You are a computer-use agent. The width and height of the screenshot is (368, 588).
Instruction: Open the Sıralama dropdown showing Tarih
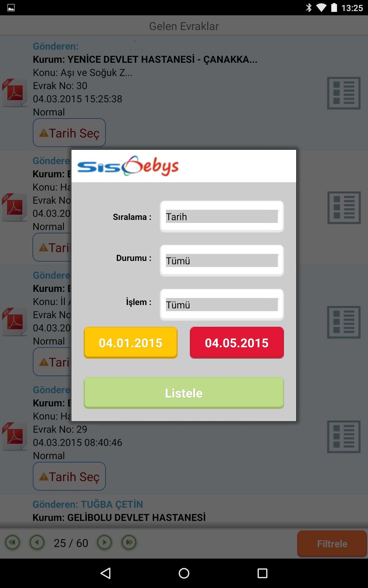coord(222,217)
